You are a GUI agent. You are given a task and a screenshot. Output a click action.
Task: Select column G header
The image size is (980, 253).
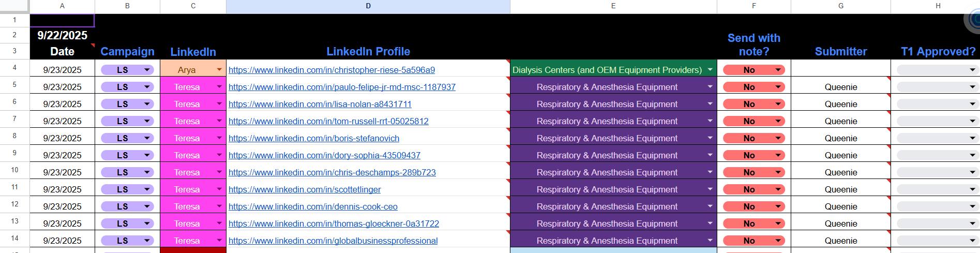coord(841,6)
